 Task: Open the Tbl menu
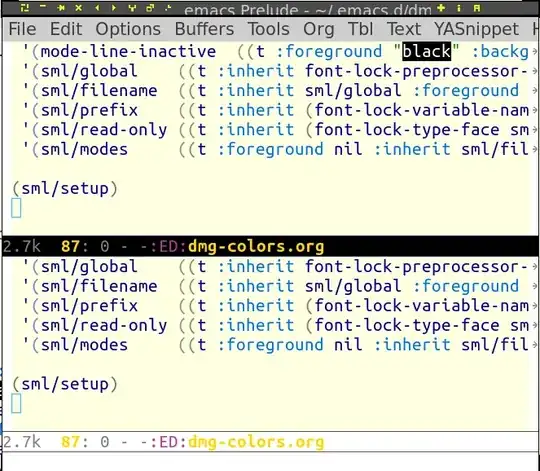point(361,29)
